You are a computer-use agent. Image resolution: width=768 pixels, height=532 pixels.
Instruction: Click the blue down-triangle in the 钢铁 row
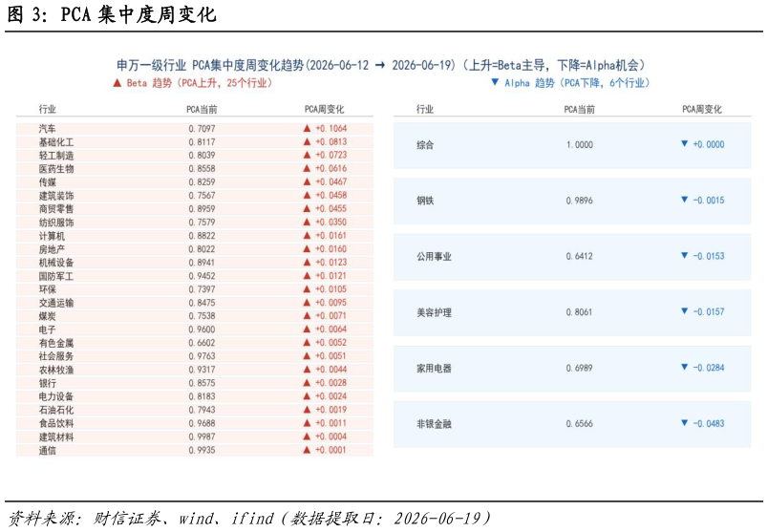(x=685, y=200)
